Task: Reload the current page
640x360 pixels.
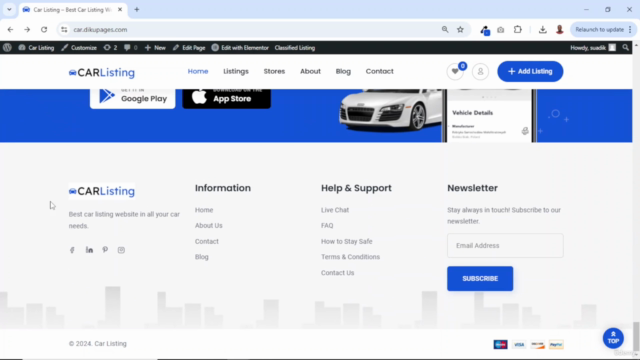Action: tap(44, 29)
